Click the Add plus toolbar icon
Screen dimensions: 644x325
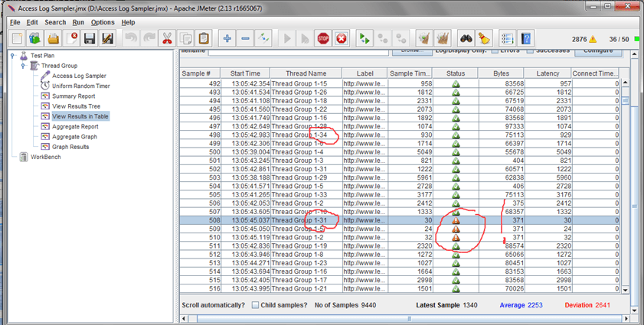(227, 38)
